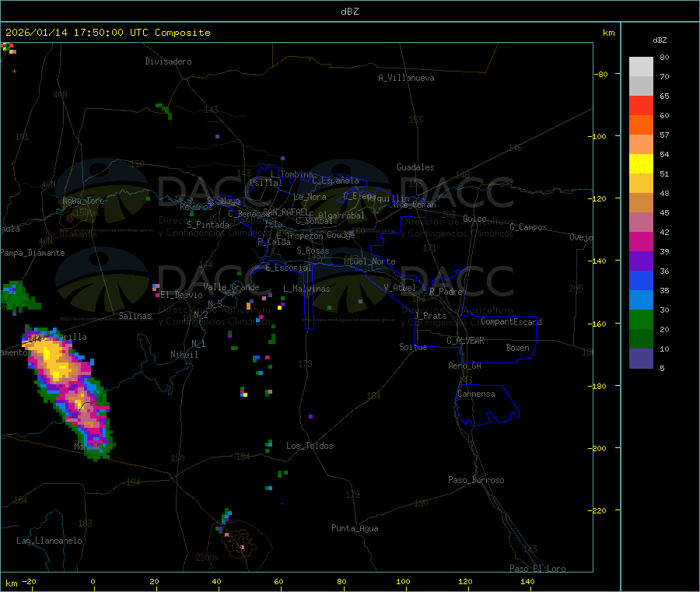Click the timestamp 2026/01/14 17:50:00 UTC Composite
The image size is (700, 592).
point(107,33)
